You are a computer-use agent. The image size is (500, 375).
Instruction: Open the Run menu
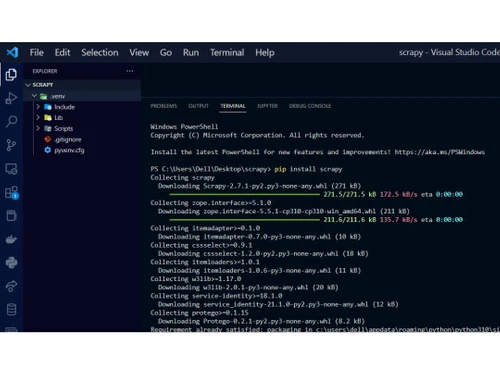point(191,53)
